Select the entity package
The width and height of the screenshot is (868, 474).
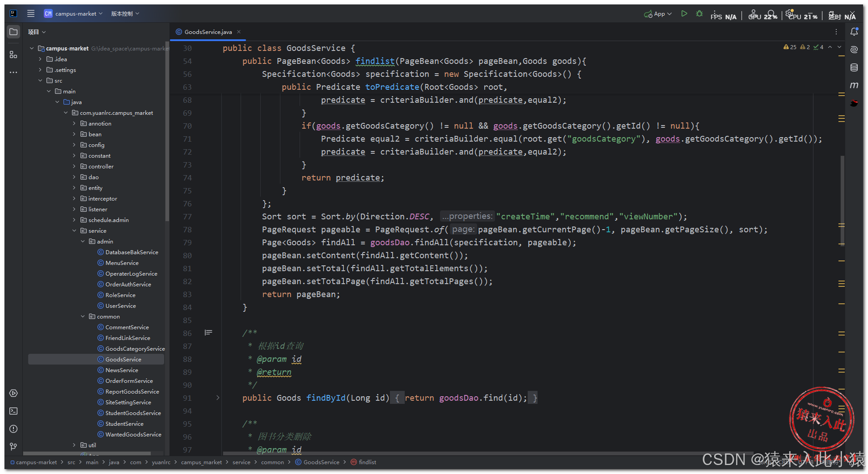(95, 188)
